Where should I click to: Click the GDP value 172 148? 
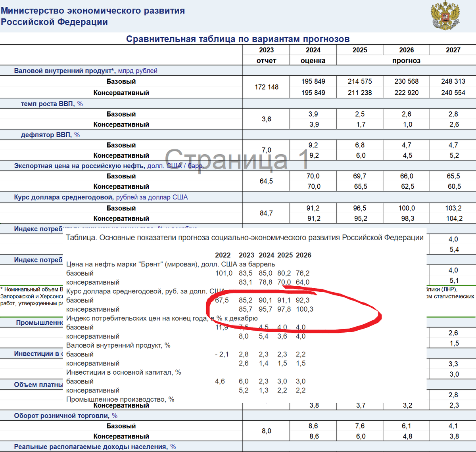pos(267,87)
